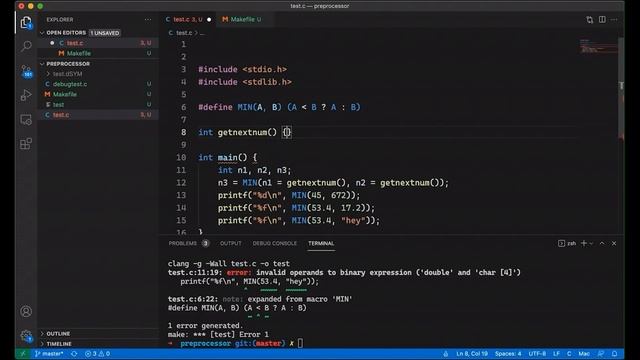
Task: Open Makefile under Open Editors
Action: pos(98,53)
